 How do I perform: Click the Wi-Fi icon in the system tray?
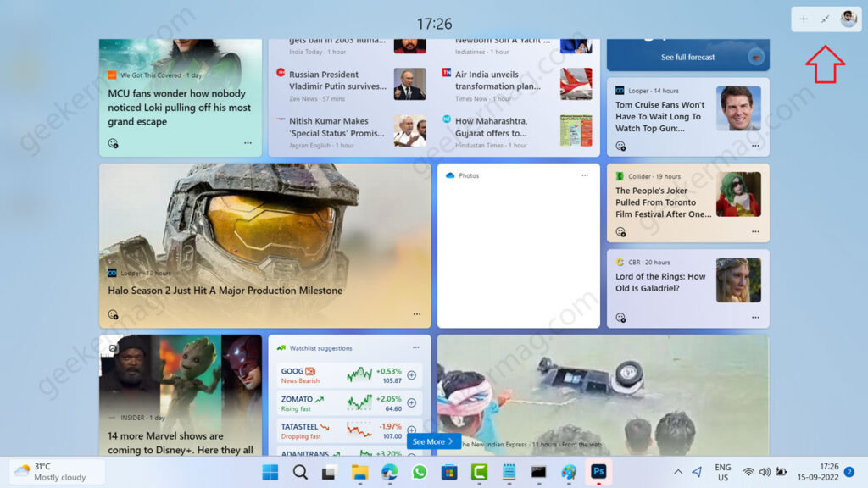[748, 472]
